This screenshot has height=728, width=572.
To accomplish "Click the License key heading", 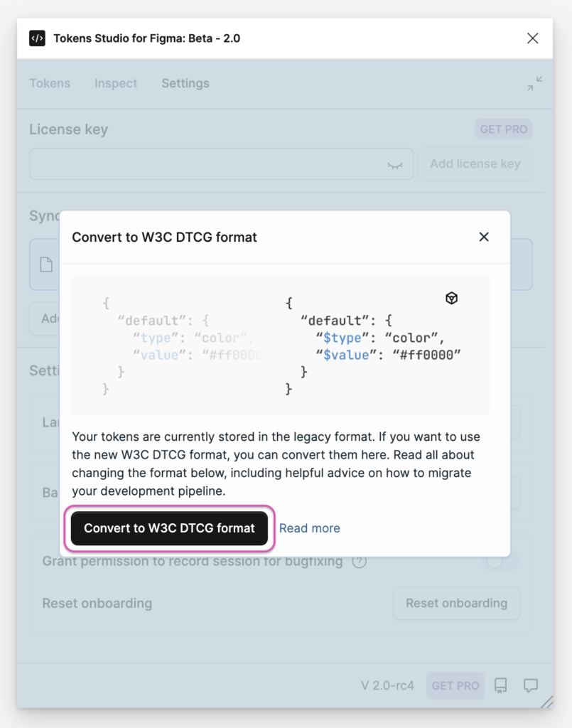I will point(69,129).
